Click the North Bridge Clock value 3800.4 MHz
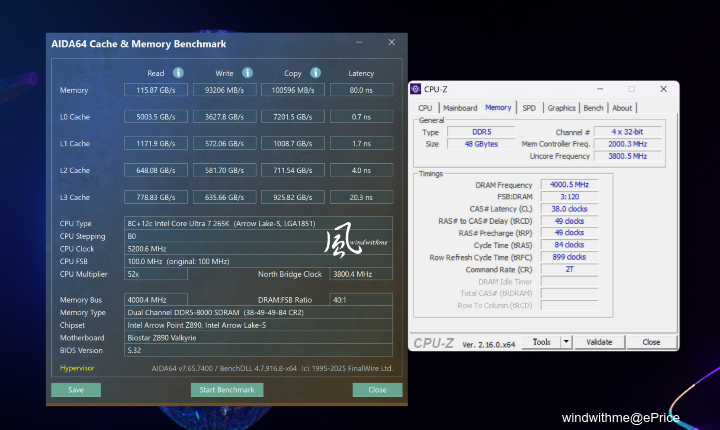The image size is (720, 430). [361, 274]
